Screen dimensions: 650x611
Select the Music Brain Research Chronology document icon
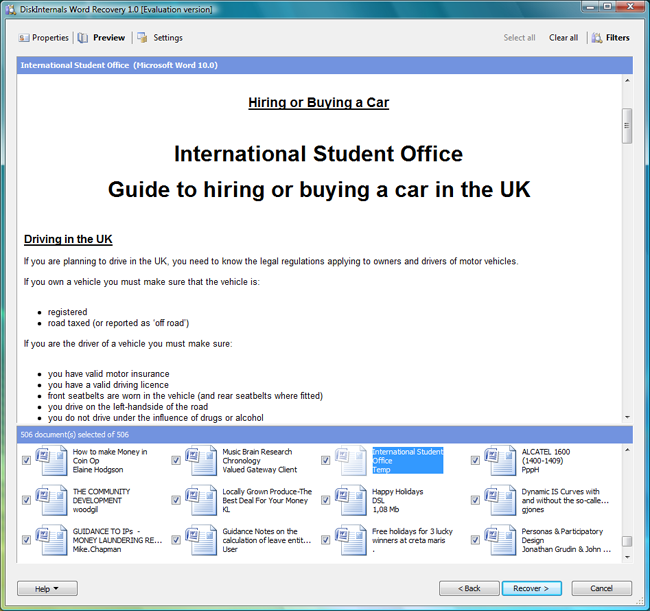pyautogui.click(x=201, y=460)
